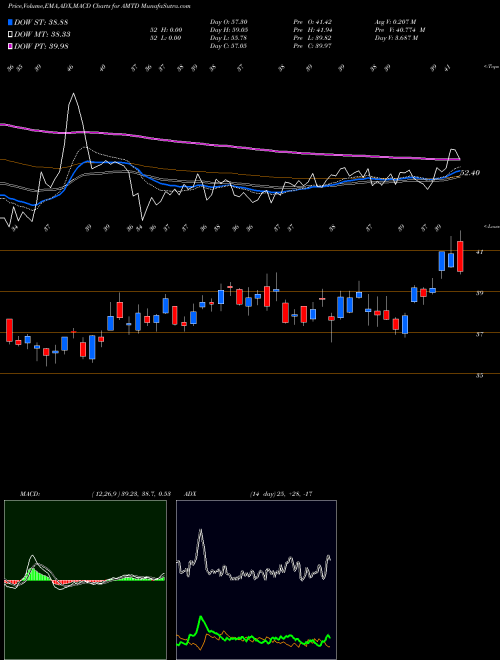Click the ADX panel heading

[190, 494]
